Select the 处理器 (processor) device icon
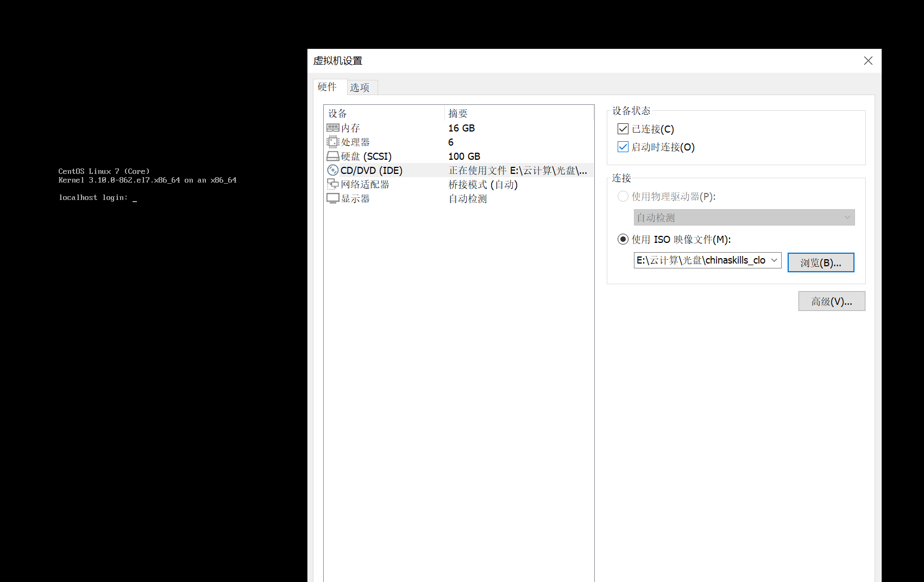Viewport: 924px width, 582px height. (x=333, y=142)
